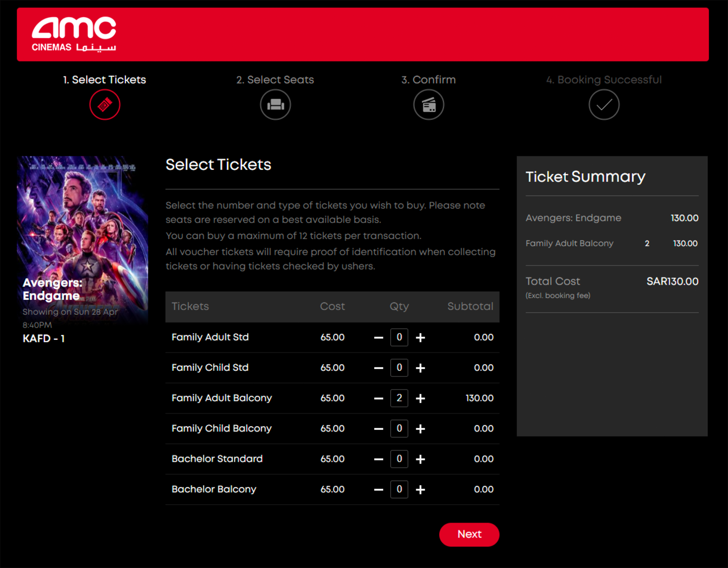Click the Confirm wallet icon
Image resolution: width=728 pixels, height=568 pixels.
pos(429,105)
